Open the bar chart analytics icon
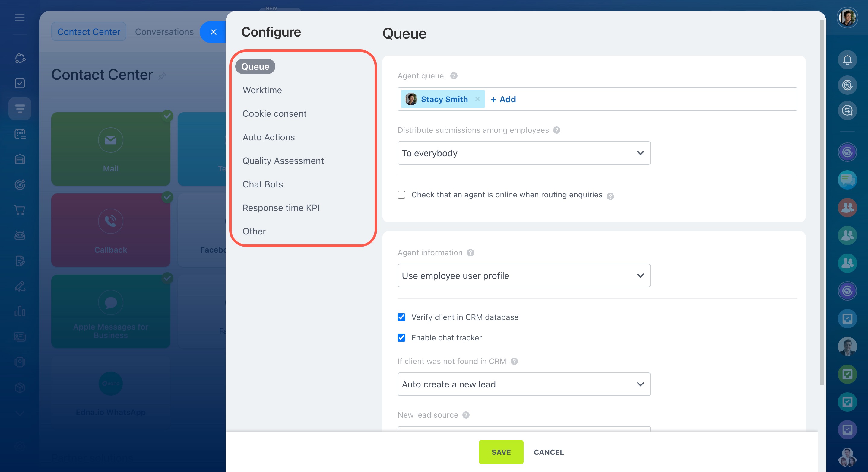Screen dimensions: 868x472 tap(20, 311)
